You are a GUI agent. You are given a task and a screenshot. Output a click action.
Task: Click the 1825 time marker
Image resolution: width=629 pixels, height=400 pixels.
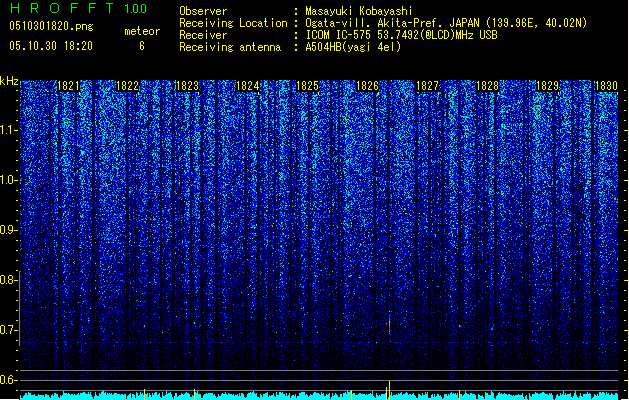click(x=307, y=86)
